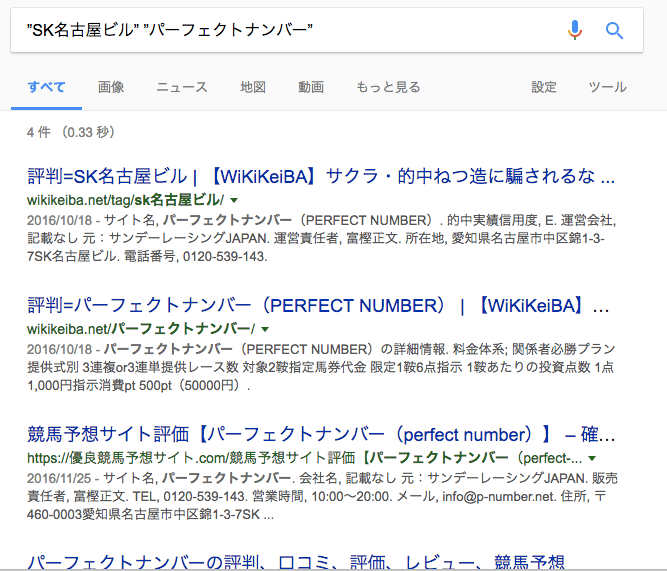This screenshot has height=571, width=667.
Task: Click the https://優良競馬予想サイト.com URL text
Action: pos(305,458)
